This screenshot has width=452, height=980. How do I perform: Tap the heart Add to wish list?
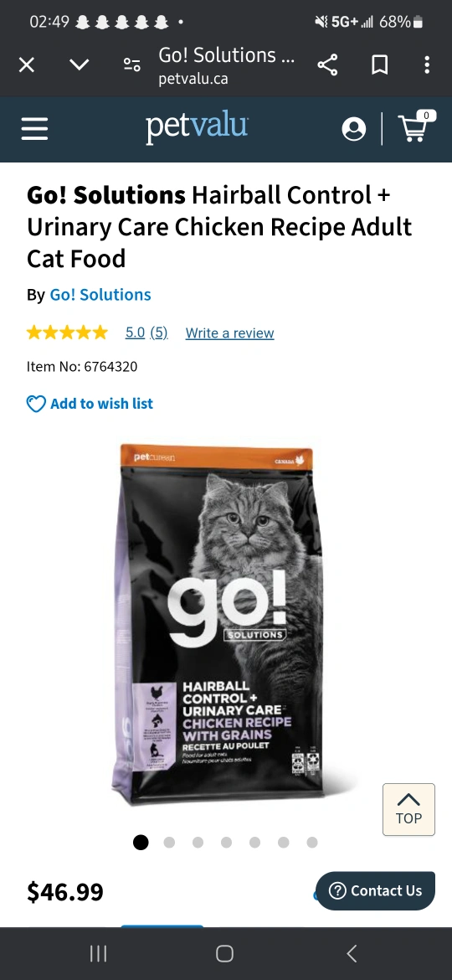pos(90,404)
